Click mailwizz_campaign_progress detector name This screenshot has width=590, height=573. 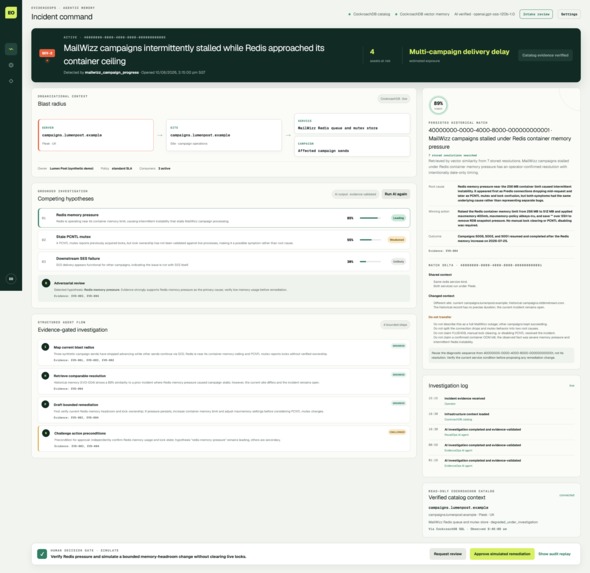tap(112, 72)
